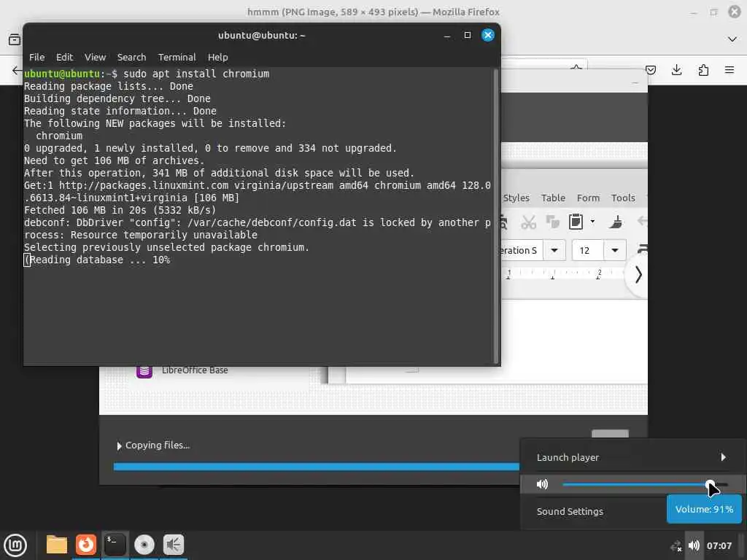Viewport: 747px width, 560px height.
Task: Click Firefox list all tabs chevron
Action: point(732,39)
